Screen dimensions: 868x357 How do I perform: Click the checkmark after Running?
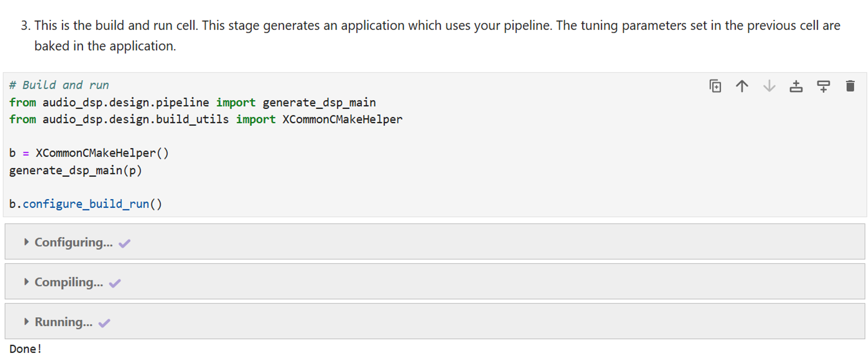[x=104, y=323]
